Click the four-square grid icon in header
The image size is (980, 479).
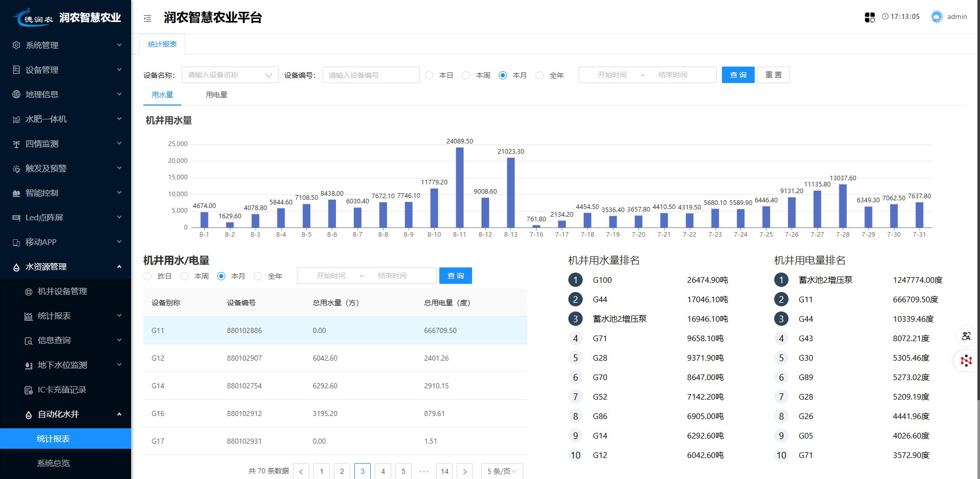click(869, 17)
